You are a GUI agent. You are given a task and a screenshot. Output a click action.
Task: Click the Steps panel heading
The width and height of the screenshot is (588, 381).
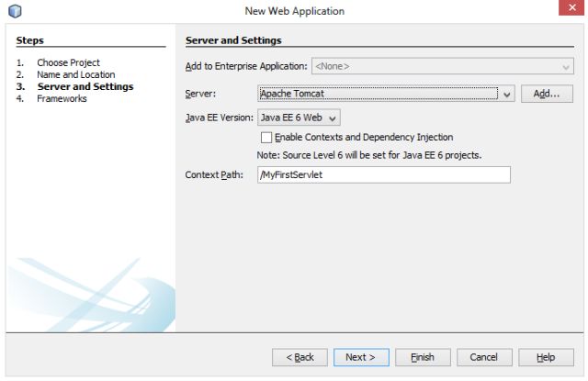point(32,40)
